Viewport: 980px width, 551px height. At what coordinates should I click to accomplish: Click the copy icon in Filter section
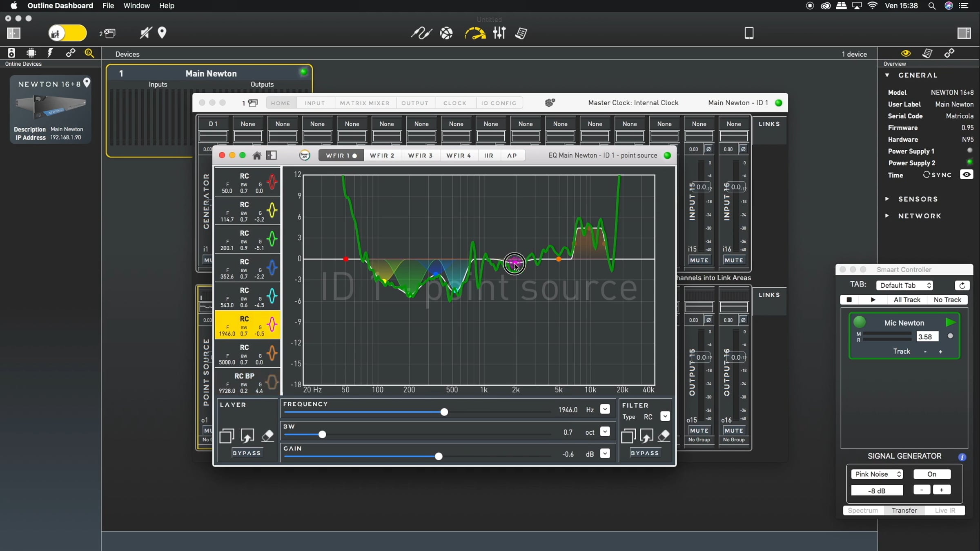coord(628,436)
